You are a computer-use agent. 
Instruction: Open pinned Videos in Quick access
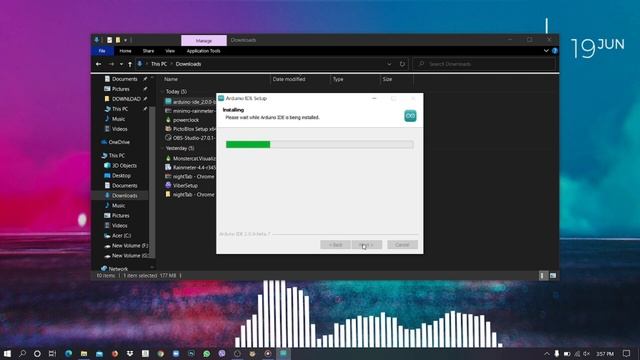click(x=119, y=129)
